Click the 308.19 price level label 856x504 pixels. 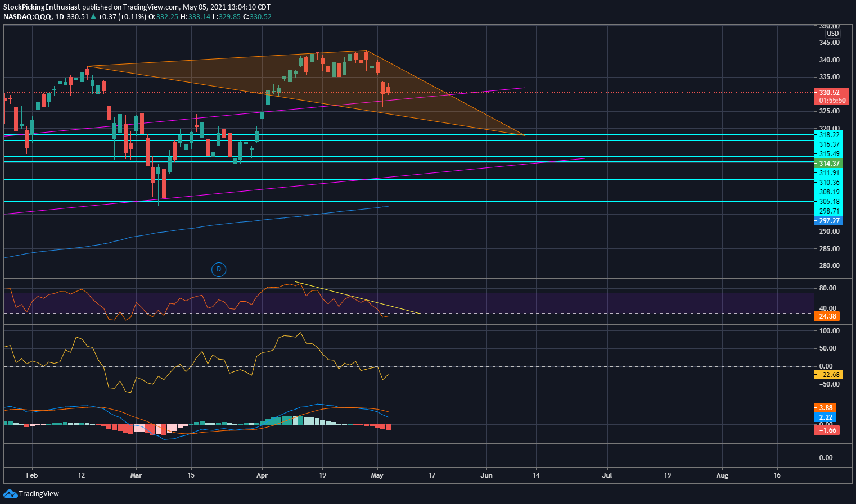tap(828, 192)
